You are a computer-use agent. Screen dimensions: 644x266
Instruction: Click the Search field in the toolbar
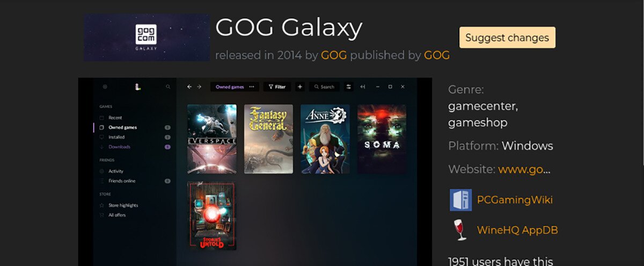coord(324,87)
